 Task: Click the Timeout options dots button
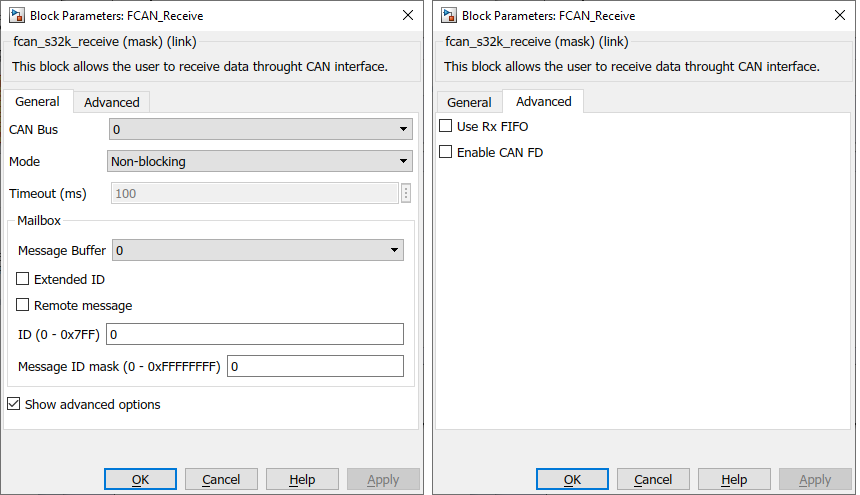coord(406,193)
